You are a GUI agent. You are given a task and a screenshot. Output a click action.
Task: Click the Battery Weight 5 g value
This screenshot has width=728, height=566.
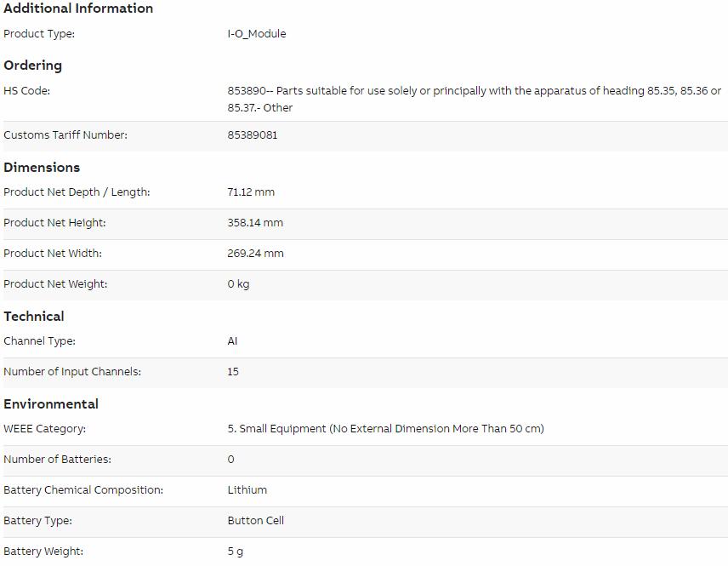(235, 552)
